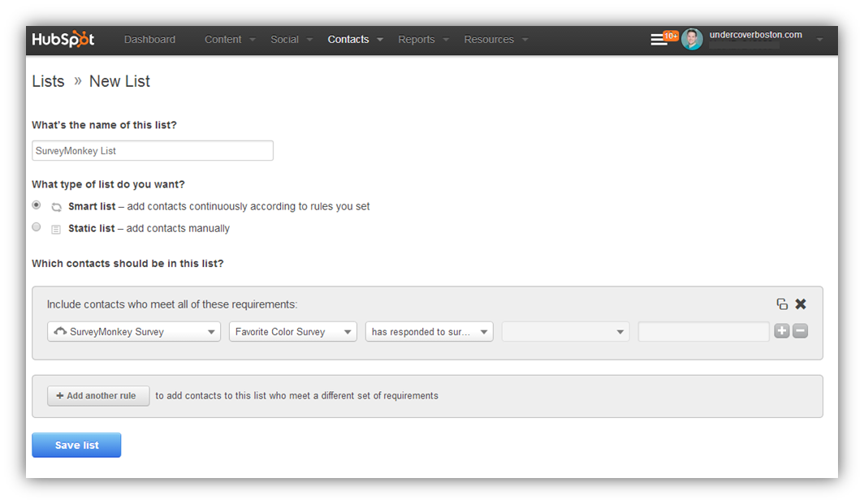Click the Save list button
The height and width of the screenshot is (504, 864).
tap(76, 445)
